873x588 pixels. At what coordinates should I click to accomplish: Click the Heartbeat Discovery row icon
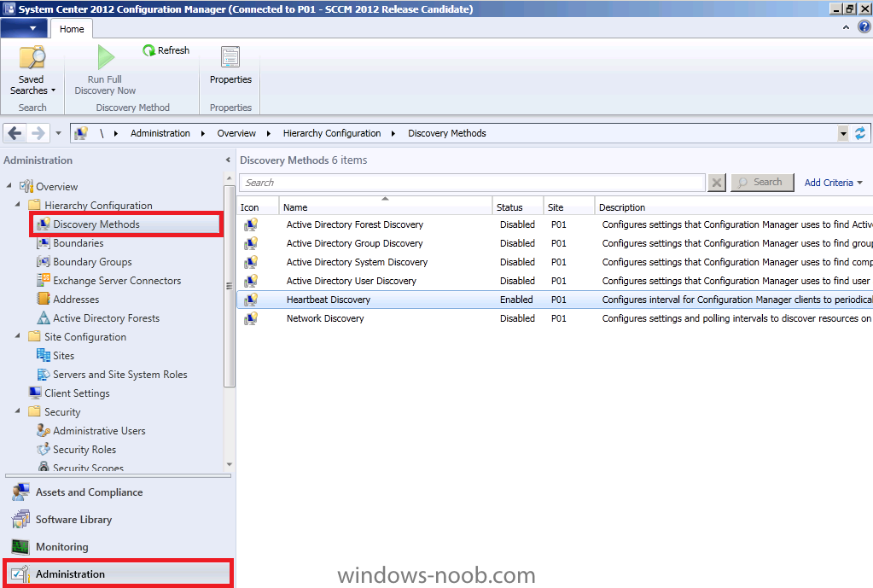(x=251, y=300)
